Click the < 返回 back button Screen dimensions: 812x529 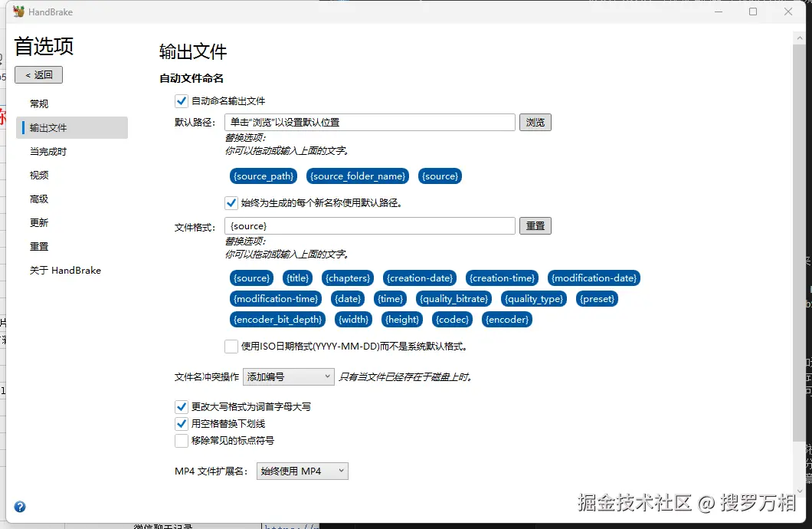tap(38, 74)
